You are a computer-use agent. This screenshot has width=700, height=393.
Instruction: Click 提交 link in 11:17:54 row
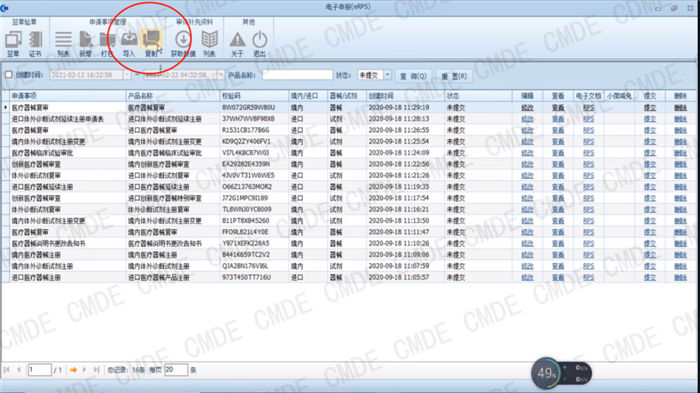click(x=650, y=198)
